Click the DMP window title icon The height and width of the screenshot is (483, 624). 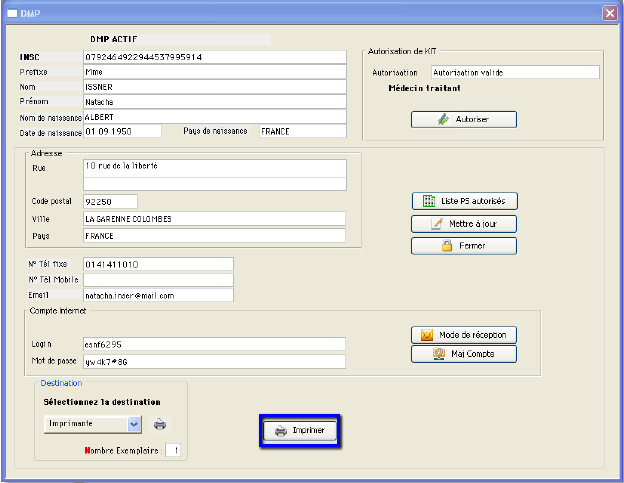pos(12,14)
